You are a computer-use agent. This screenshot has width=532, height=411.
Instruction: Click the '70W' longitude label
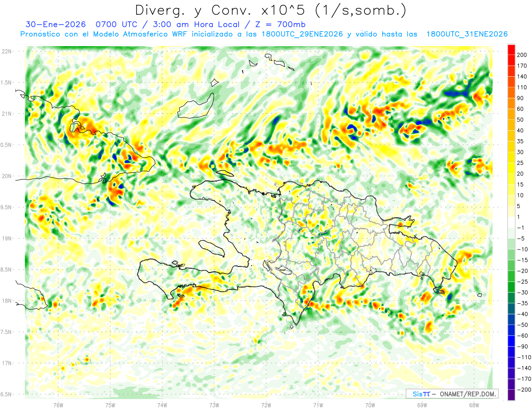(370, 405)
